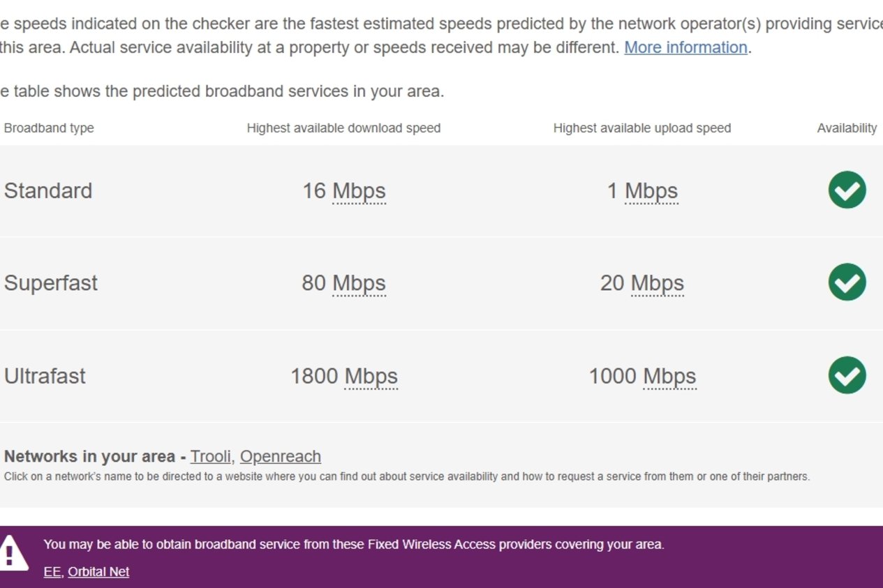The height and width of the screenshot is (588, 883).
Task: Click Mbps abbreviation next to 1000 upload
Action: pyautogui.click(x=670, y=376)
